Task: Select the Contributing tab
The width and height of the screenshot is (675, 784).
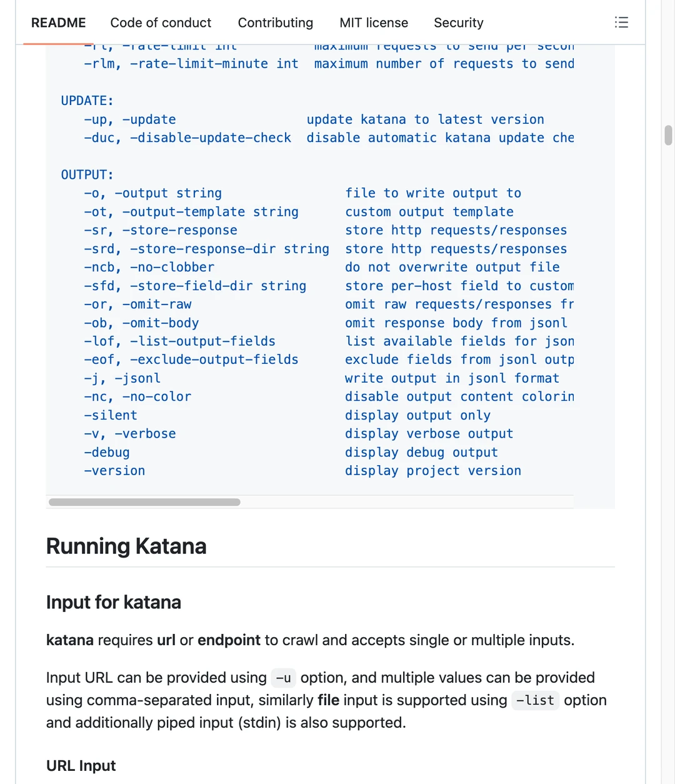Action: click(x=276, y=23)
